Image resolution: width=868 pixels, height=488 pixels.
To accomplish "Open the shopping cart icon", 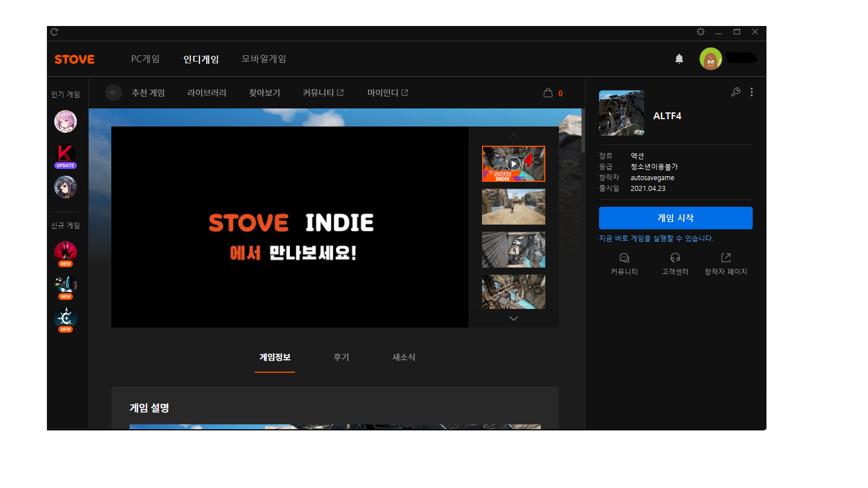I will (548, 93).
